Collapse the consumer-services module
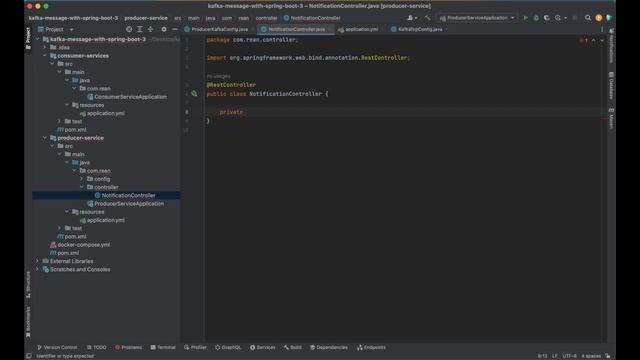This screenshot has width=640, height=360. (45, 56)
